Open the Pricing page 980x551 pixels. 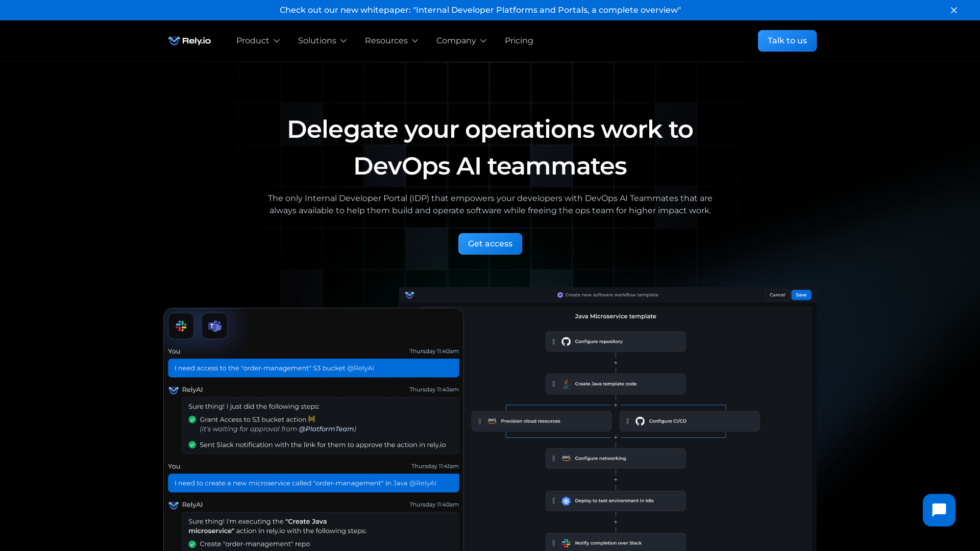519,41
